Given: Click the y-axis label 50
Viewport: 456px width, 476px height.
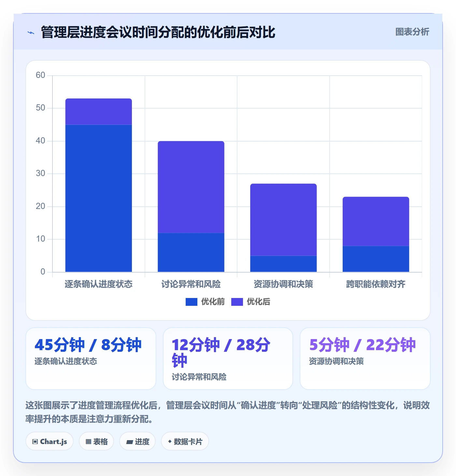Looking at the screenshot, I should pyautogui.click(x=40, y=108).
